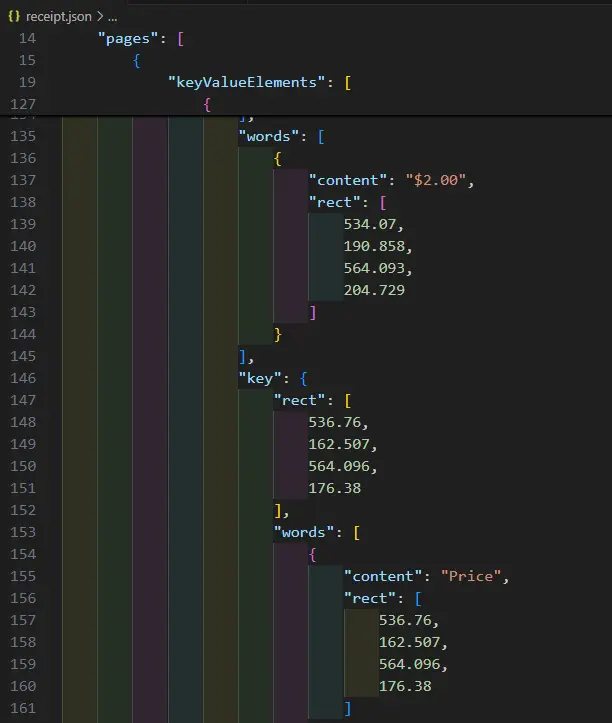This screenshot has width=612, height=723.
Task: Click the value 162.507 on line 149
Action: tap(339, 444)
